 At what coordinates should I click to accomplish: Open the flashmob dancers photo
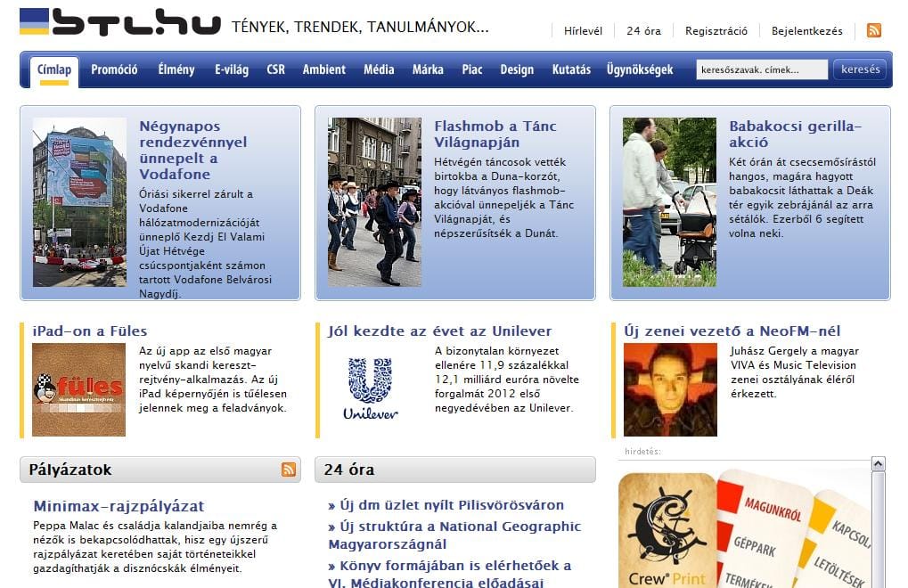pos(374,202)
